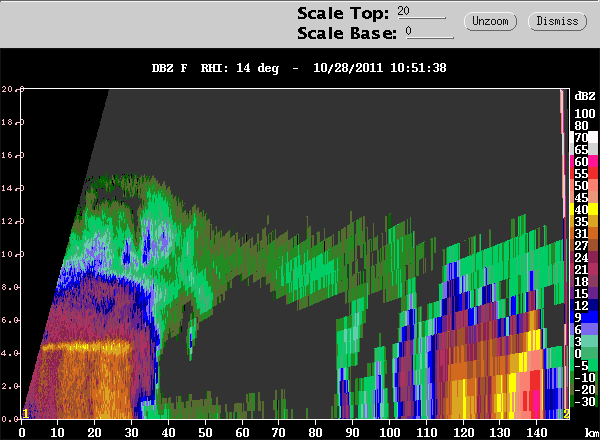Viewport: 600px width, 440px height.
Task: Click the 'RHI: 14 deg' title text
Action: click(240, 68)
